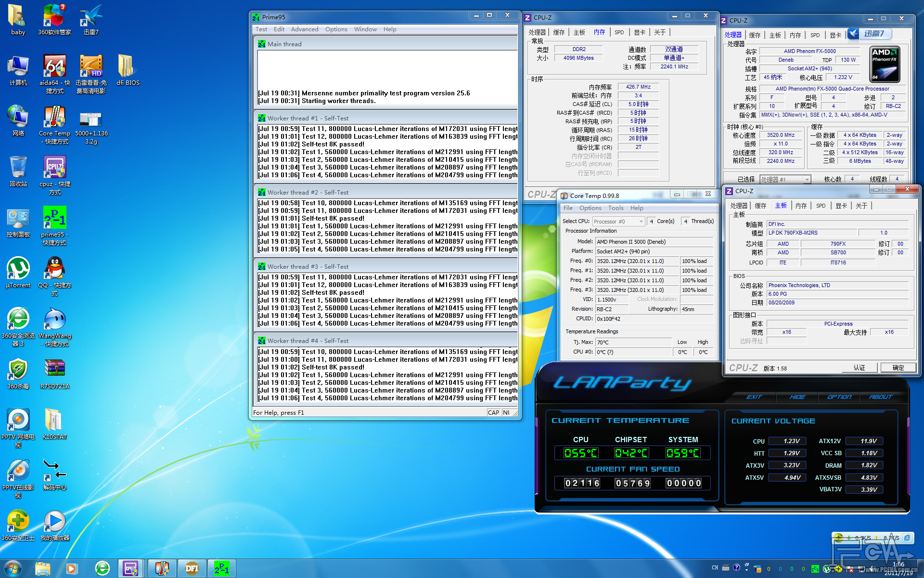This screenshot has width=924, height=578.
Task: Open 360安全浏览器 3 desktop icon
Action: pos(18,327)
